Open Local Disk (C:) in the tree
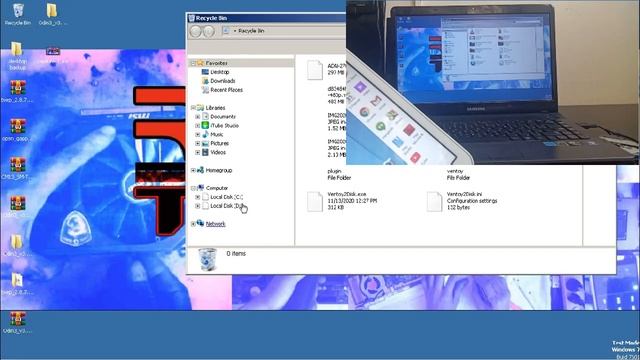The width and height of the screenshot is (640, 360). (227, 197)
